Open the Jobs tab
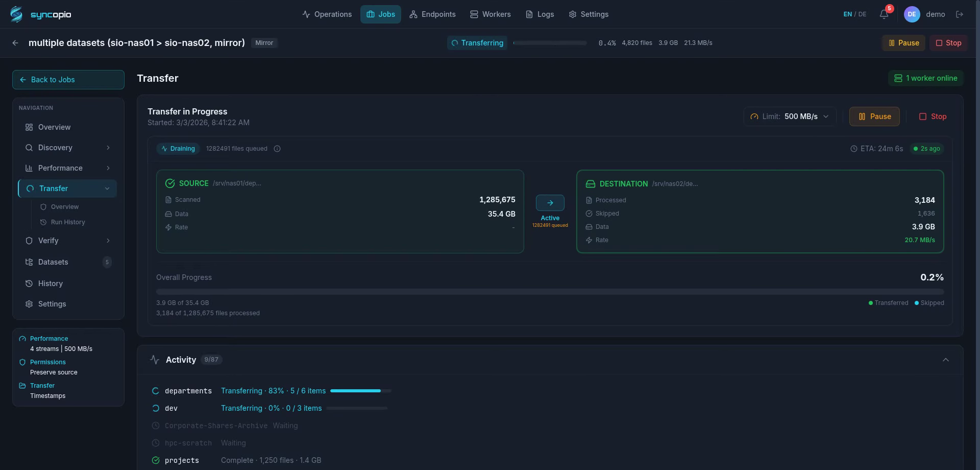Image resolution: width=980 pixels, height=470 pixels. tap(381, 14)
